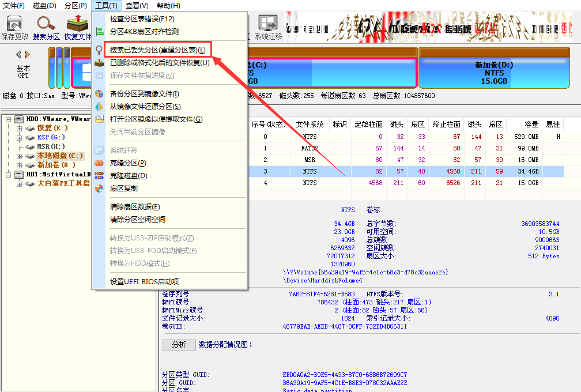Click the HD0 VMware disk icon in tree
581x392 pixels.
tap(19, 119)
